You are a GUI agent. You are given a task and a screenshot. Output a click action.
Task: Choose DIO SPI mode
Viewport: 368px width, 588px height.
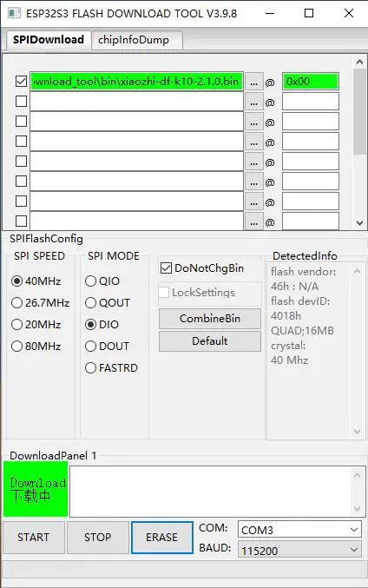102,324
